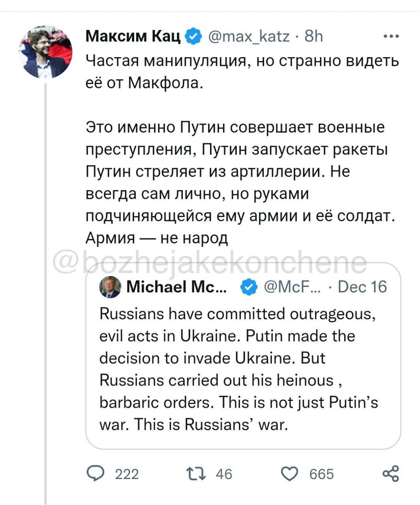Screen dimensions: 420x505
Task: Click the share icon
Action: [x=390, y=473]
